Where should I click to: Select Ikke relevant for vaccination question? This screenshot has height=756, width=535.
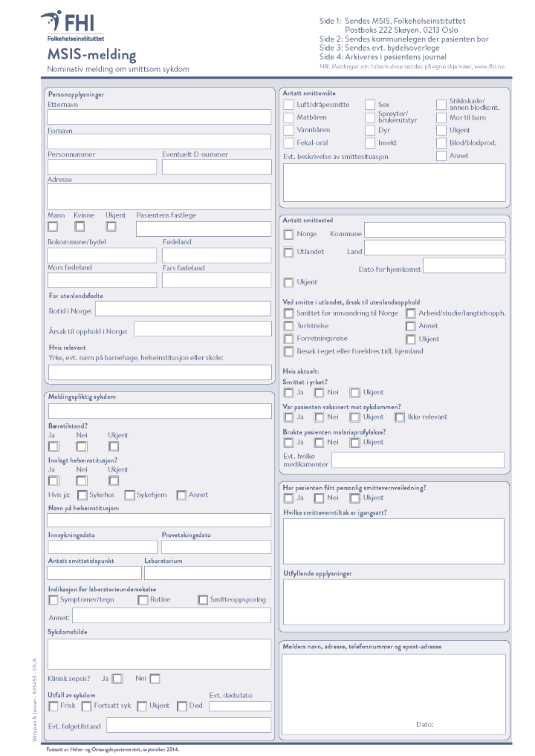[400, 417]
